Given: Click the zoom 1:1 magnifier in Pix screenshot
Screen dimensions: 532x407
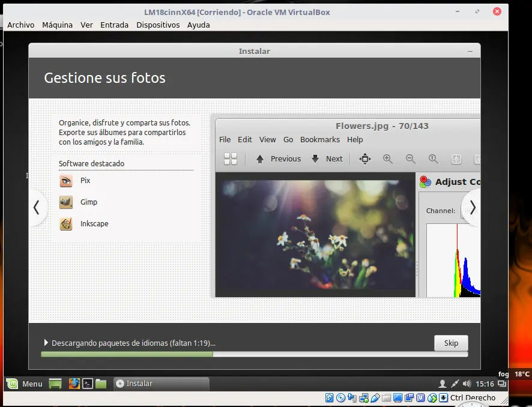Looking at the screenshot, I should (x=434, y=158).
